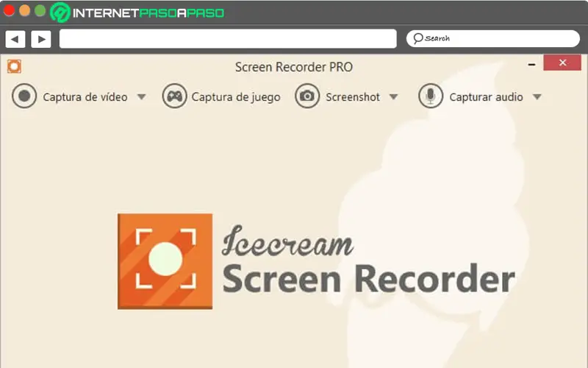
Task: Select the Capturar audio label
Action: [486, 97]
